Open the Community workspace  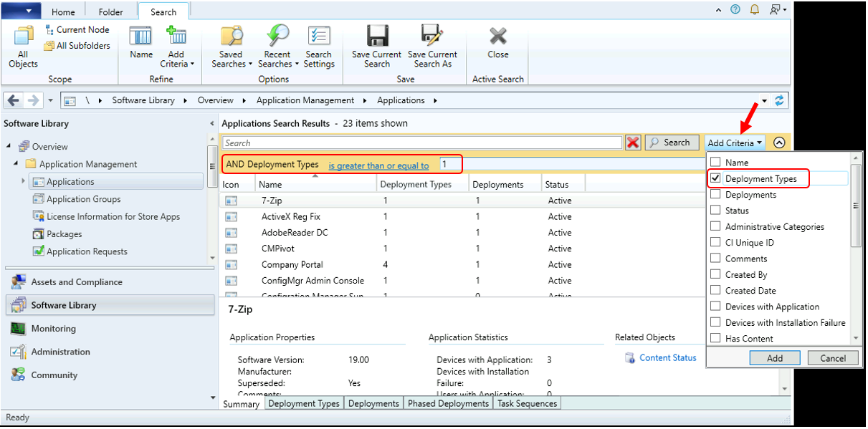[x=17, y=375]
